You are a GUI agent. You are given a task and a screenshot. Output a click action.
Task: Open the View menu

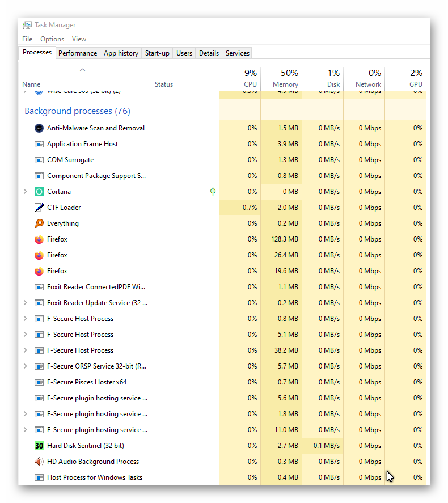click(79, 39)
